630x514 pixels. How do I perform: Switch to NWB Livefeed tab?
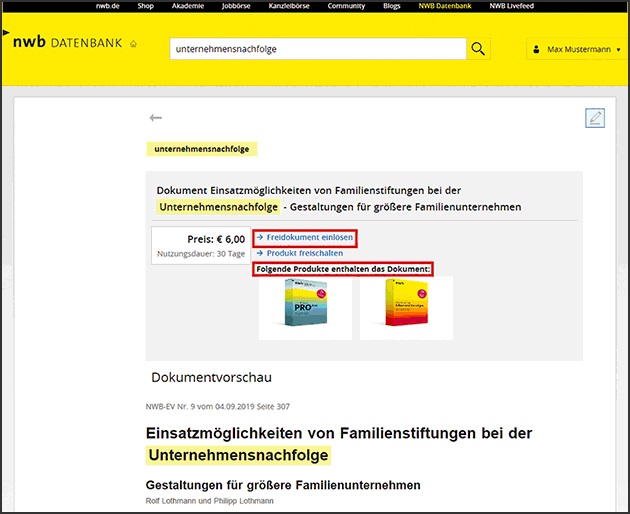click(x=512, y=7)
